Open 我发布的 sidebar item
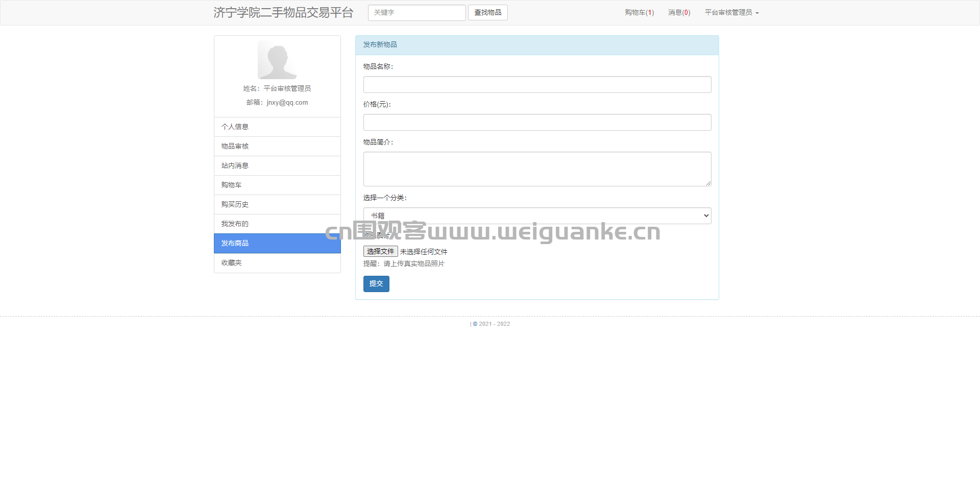This screenshot has width=980, height=479. (x=277, y=224)
